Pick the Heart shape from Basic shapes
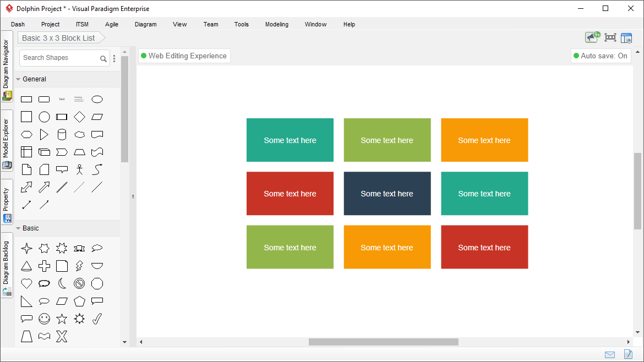 click(x=26, y=283)
